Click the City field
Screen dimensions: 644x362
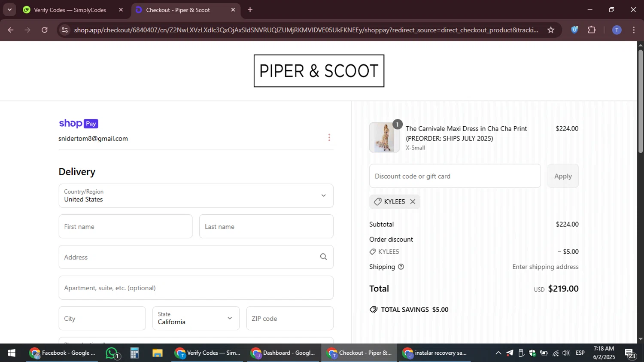(102, 318)
